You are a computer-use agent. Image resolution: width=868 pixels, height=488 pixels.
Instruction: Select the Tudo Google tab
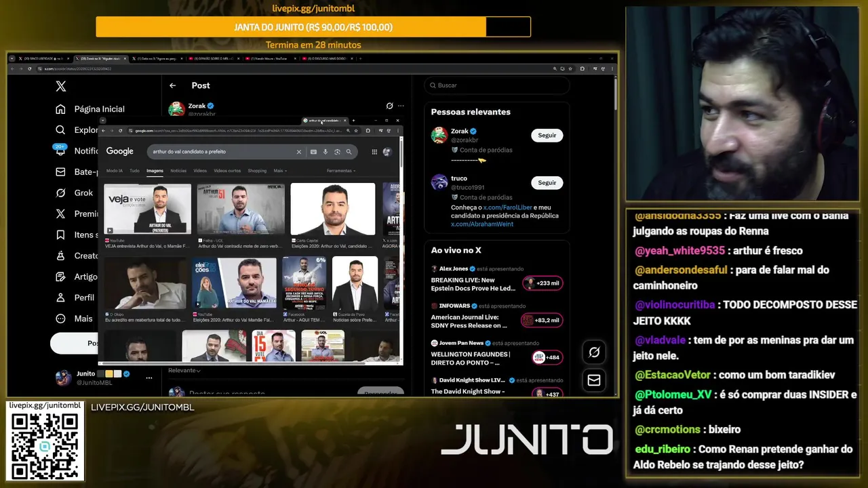(134, 171)
